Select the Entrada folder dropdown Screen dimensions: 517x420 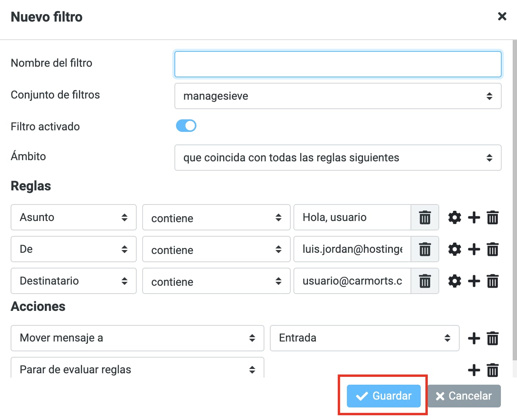pos(364,338)
